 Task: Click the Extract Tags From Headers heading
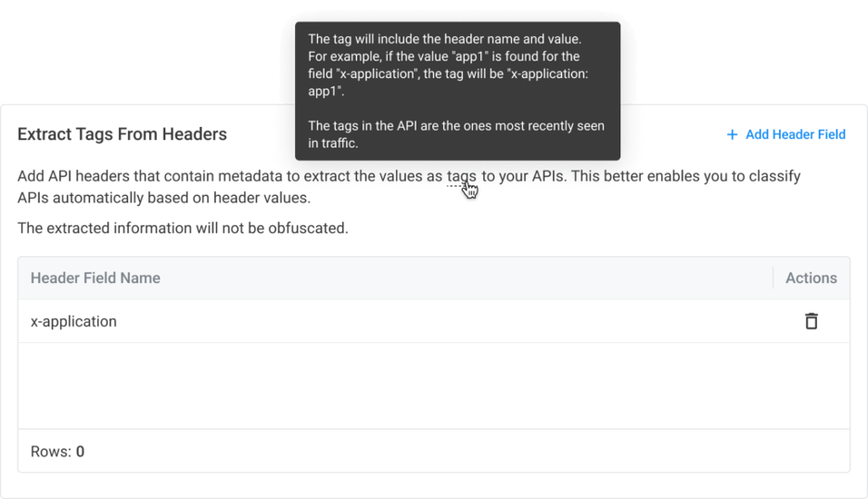(x=122, y=134)
